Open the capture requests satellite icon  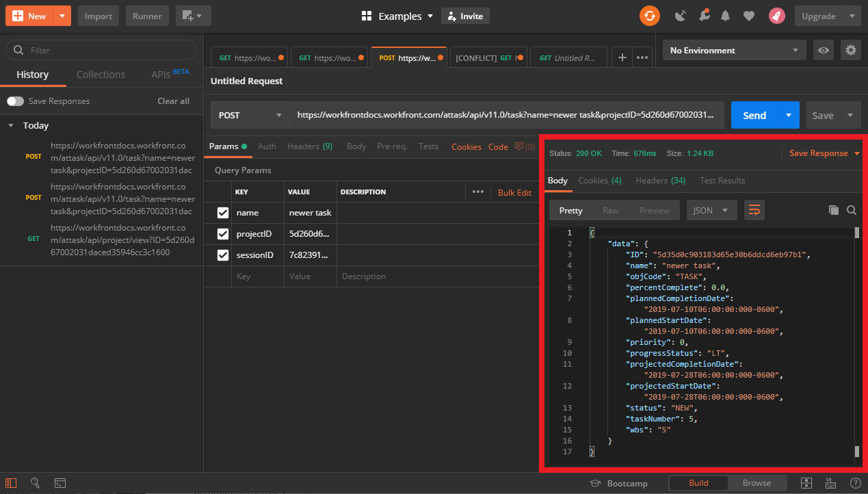tap(680, 16)
